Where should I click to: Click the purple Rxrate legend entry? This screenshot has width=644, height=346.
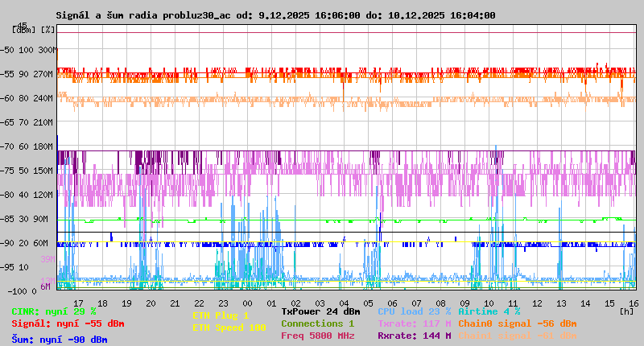pyautogui.click(x=414, y=336)
